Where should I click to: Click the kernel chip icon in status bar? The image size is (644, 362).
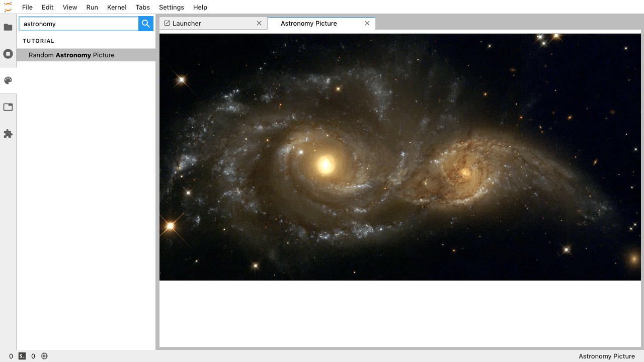click(x=44, y=356)
